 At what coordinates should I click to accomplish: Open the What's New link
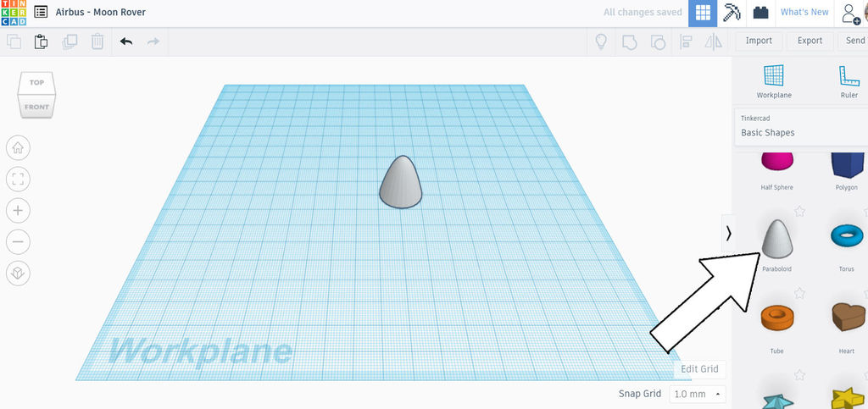pos(804,12)
